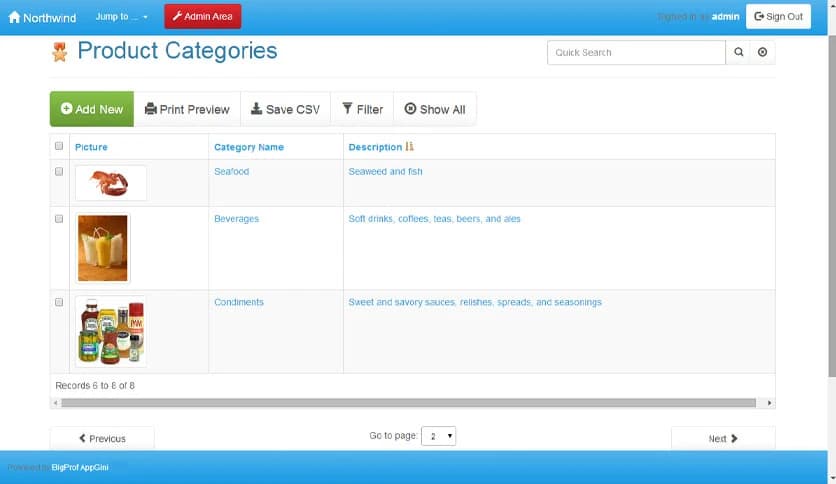Click the Product Categories badge icon
Image resolution: width=836 pixels, height=484 pixels.
[x=60, y=52]
